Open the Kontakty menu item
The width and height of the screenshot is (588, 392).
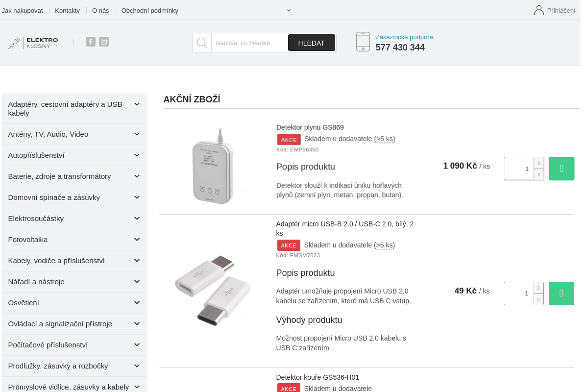[67, 10]
